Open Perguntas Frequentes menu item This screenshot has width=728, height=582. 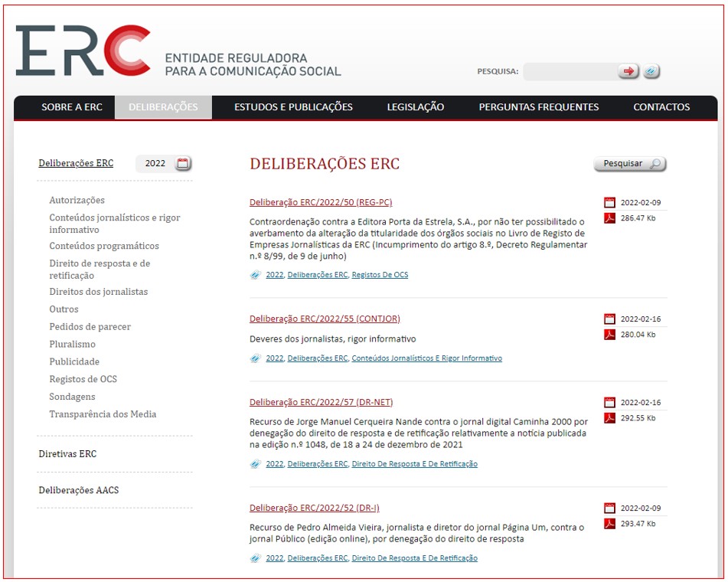pyautogui.click(x=538, y=107)
